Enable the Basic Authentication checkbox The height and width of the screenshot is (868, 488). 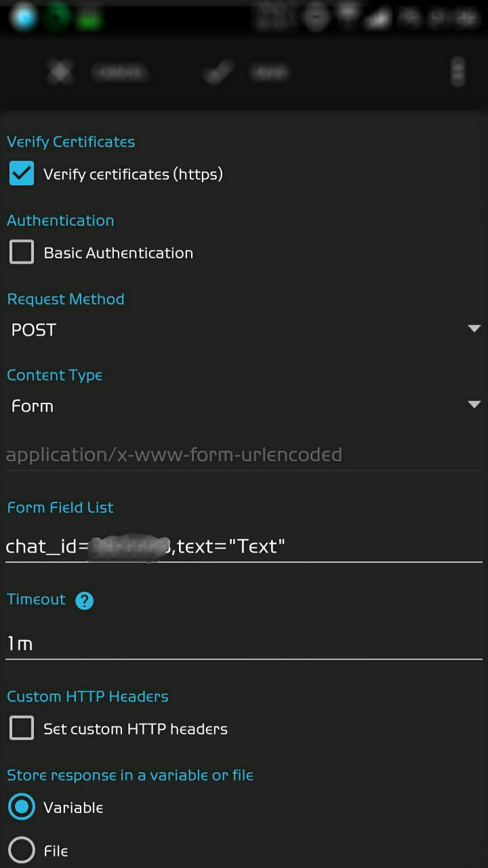point(22,252)
